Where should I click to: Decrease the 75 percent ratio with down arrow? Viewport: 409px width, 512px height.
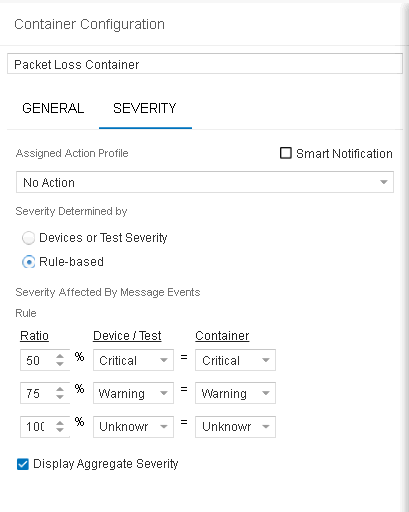(x=60, y=396)
